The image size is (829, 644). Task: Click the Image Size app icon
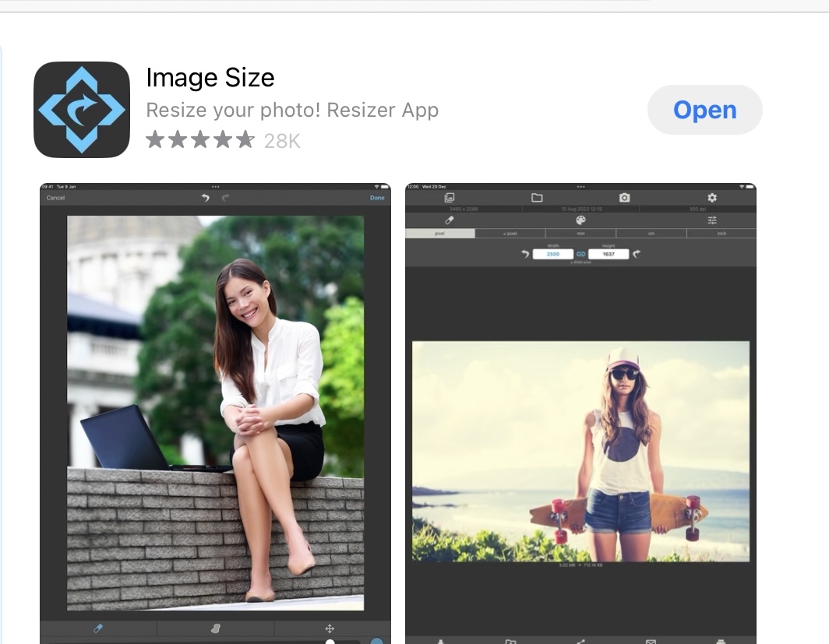coord(82,110)
